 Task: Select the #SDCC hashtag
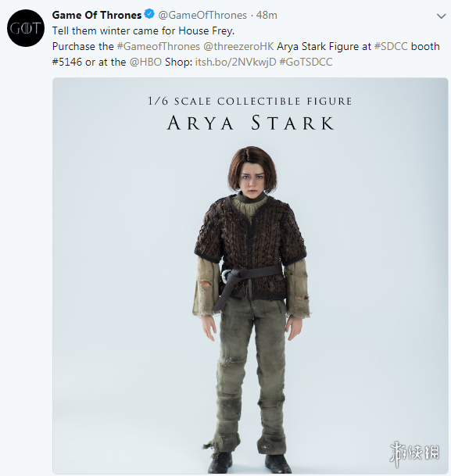click(391, 46)
